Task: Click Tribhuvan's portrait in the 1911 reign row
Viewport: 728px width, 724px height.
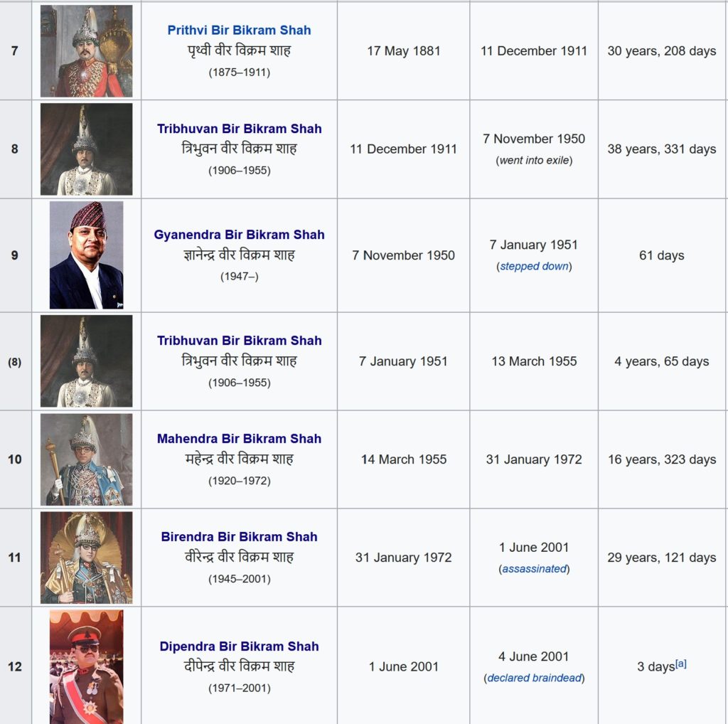Action: 86,149
